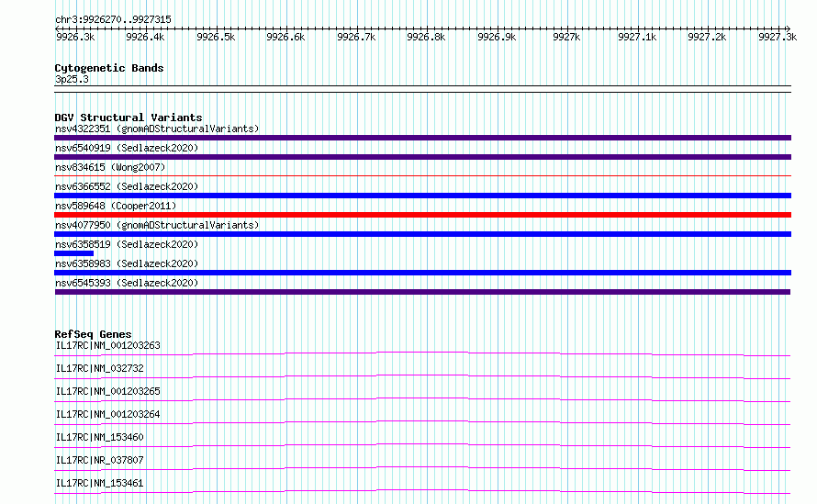
Task: Open IL17RC|NM_001203263 transcript label
Action: click(107, 345)
